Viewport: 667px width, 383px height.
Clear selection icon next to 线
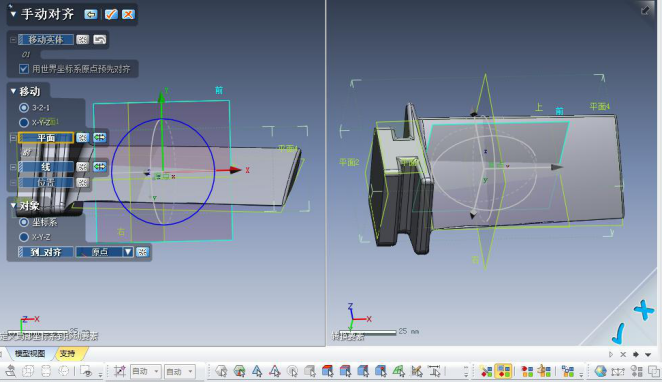82,167
